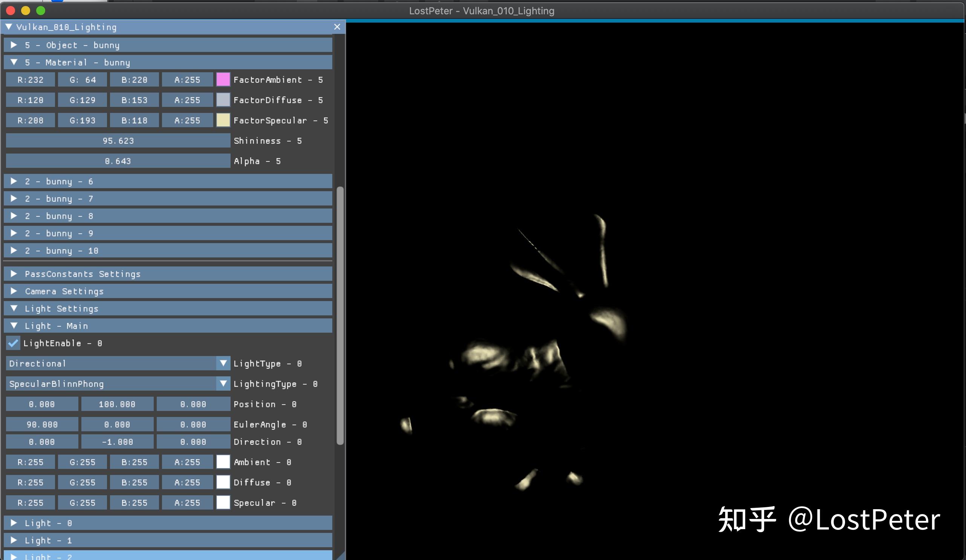This screenshot has width=966, height=560.
Task: Expand the Light - 0 section
Action: point(14,523)
